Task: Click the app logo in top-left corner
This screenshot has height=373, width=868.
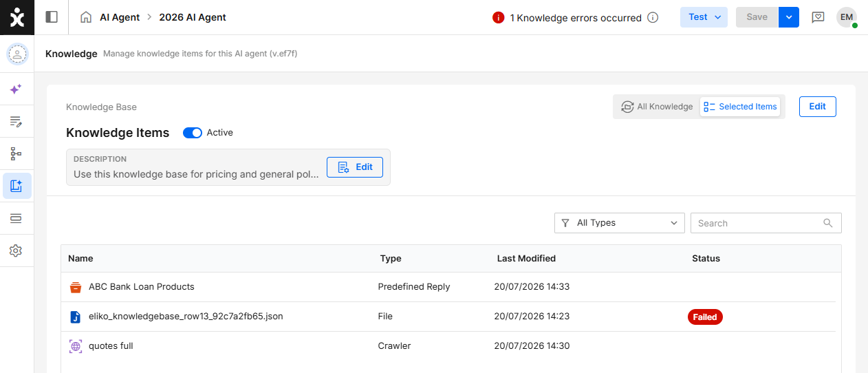Action: click(17, 17)
